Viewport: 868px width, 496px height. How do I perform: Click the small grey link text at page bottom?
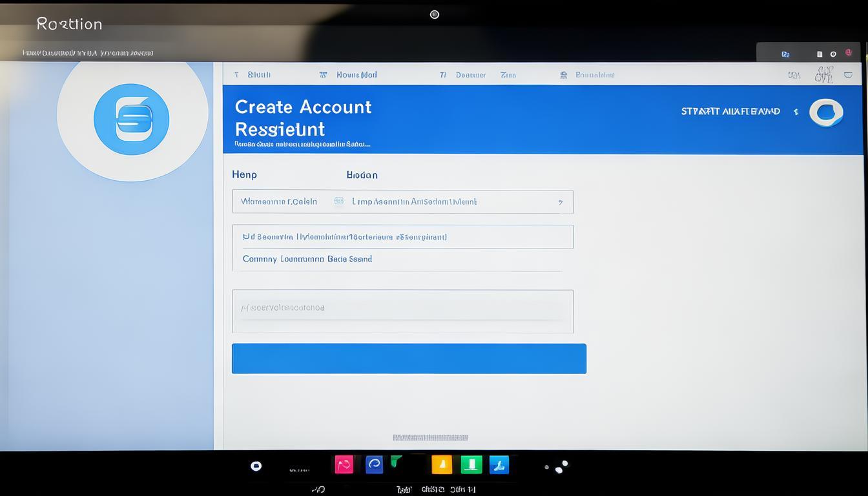point(430,437)
